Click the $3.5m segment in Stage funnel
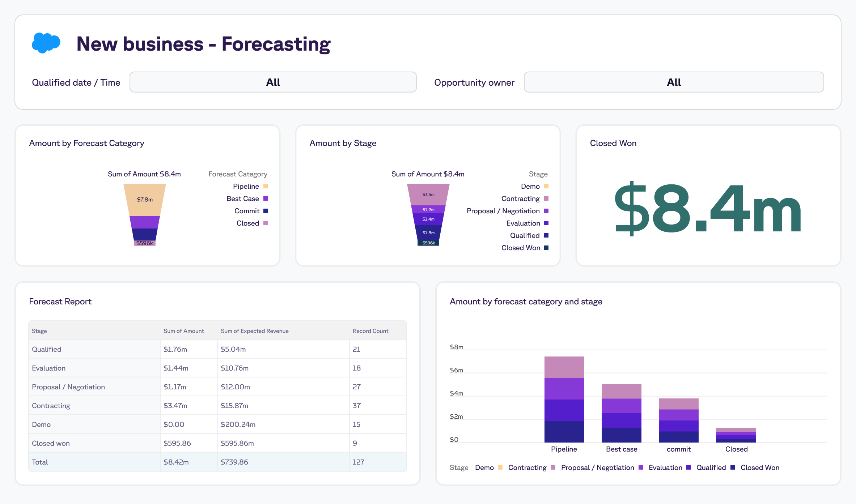Screen dimensions: 856x504 click(428, 194)
